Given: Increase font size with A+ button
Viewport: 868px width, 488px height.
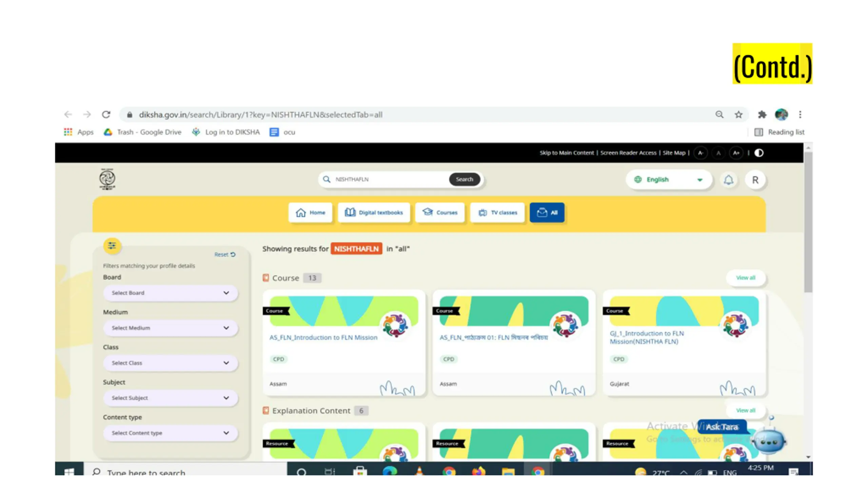Looking at the screenshot, I should coord(736,153).
